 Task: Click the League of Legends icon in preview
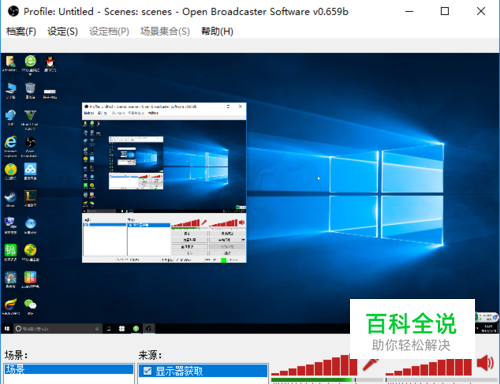coord(30,196)
